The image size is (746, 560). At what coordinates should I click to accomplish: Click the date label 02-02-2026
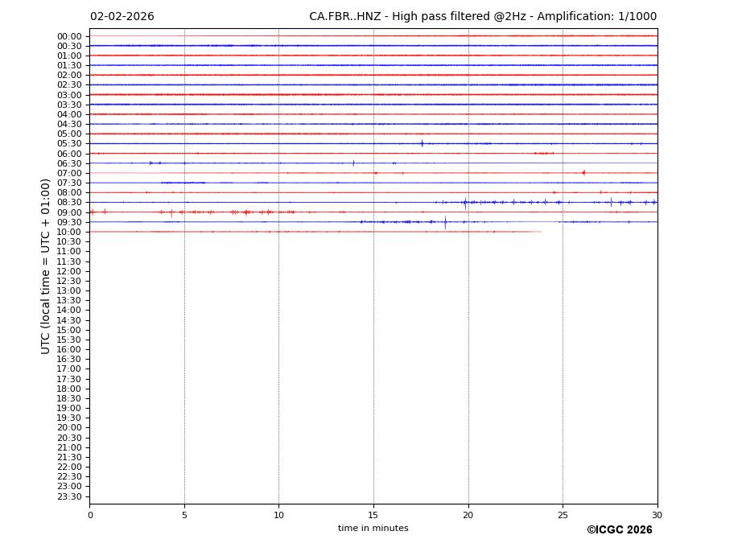pos(122,17)
